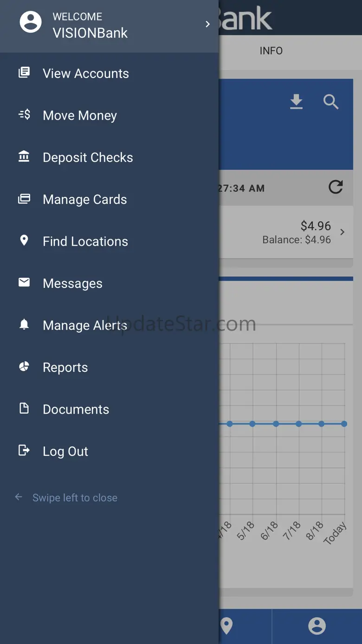The height and width of the screenshot is (644, 362).
Task: Click the 6/18 data point on chart
Action: [x=276, y=424]
